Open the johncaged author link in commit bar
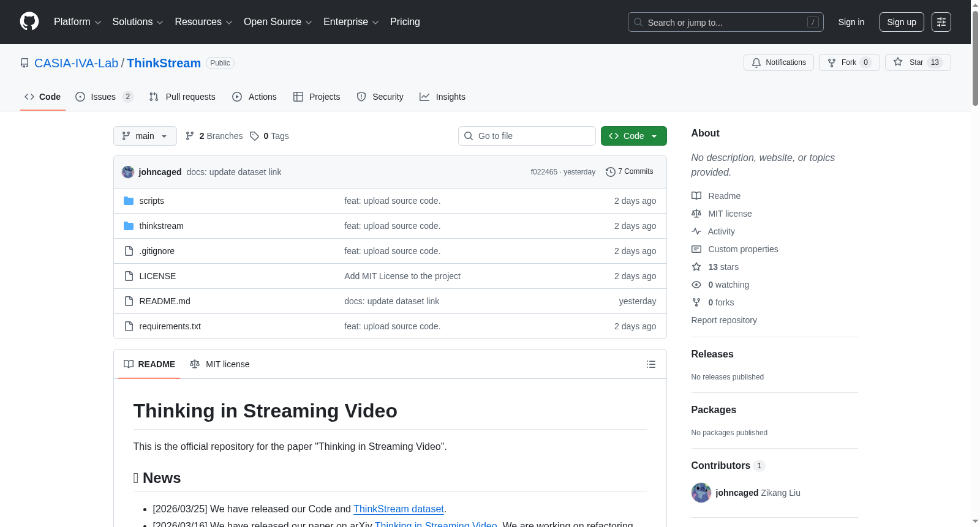 (x=160, y=172)
